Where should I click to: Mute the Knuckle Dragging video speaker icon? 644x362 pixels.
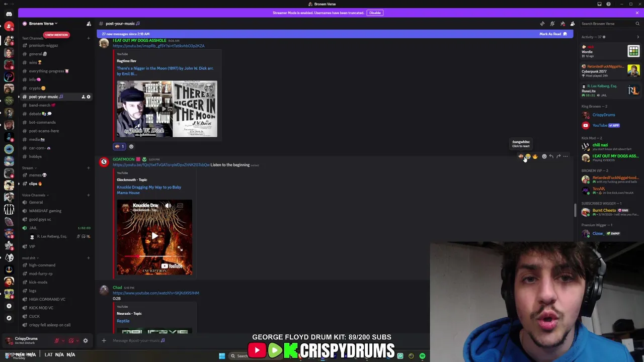click(168, 206)
